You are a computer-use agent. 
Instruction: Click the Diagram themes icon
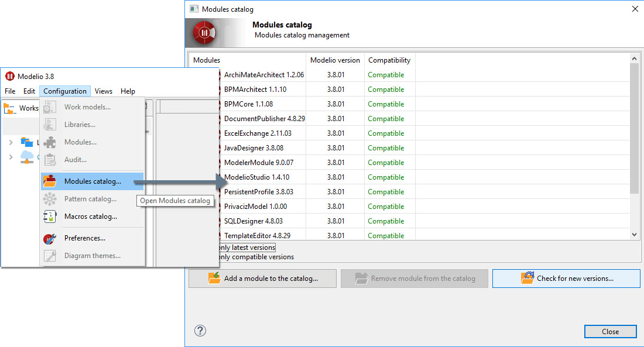pyautogui.click(x=50, y=256)
